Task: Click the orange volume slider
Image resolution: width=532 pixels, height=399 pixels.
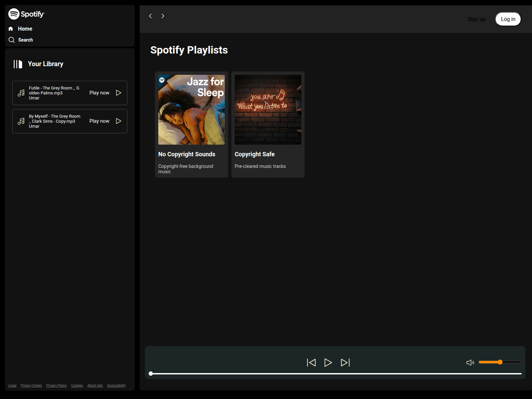Action: (500, 362)
